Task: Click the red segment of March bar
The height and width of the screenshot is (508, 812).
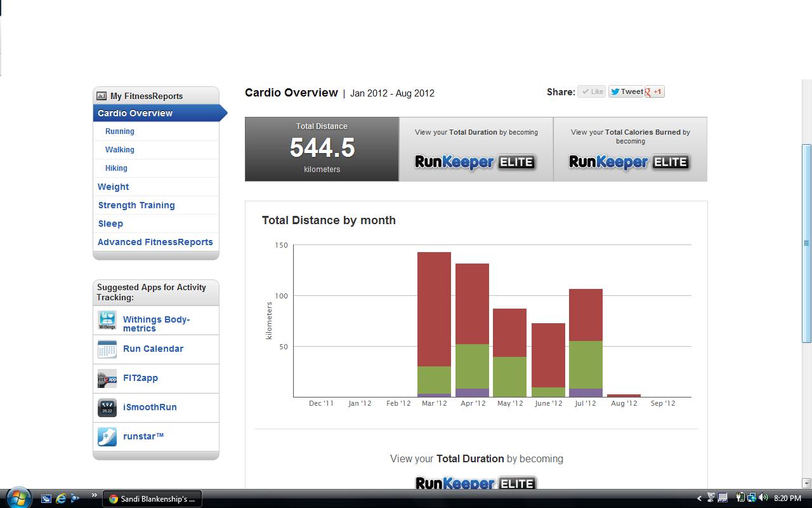Action: [x=434, y=308]
